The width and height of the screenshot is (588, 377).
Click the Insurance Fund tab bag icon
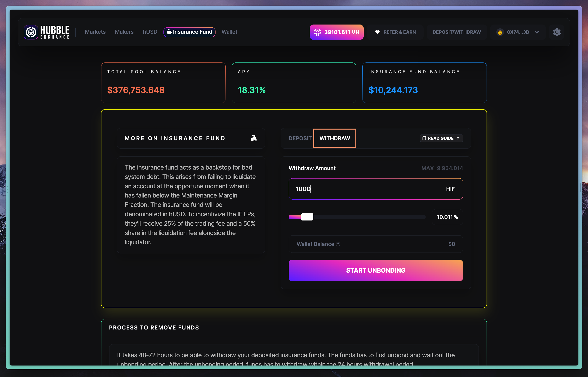tap(169, 32)
